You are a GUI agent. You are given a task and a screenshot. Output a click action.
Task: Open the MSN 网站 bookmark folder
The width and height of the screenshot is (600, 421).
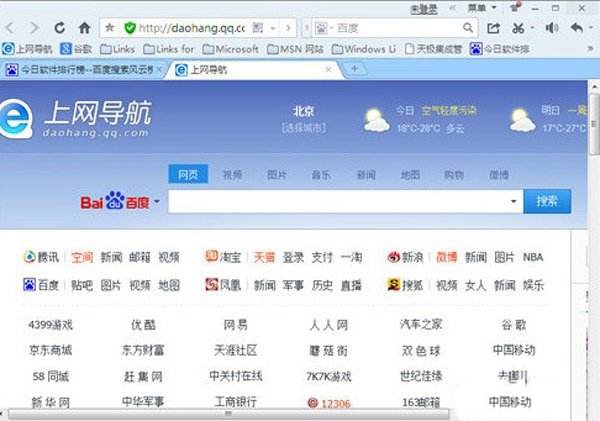tap(295, 49)
